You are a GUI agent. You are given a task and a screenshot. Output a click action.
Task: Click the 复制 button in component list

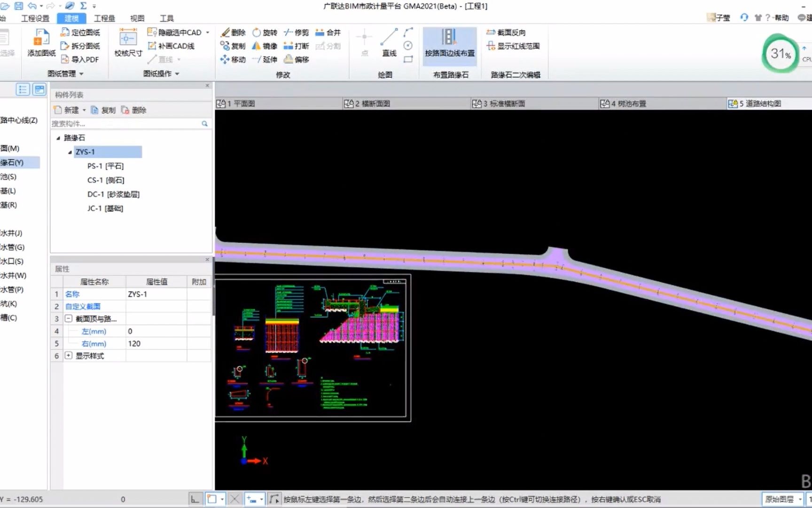pos(103,110)
